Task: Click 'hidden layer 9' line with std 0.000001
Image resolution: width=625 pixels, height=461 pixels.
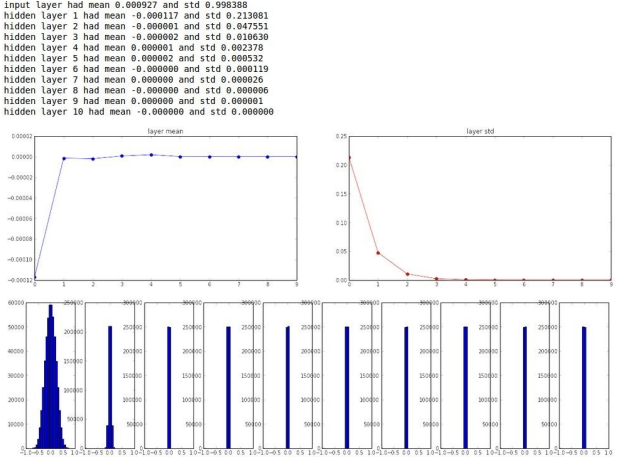Action: click(x=134, y=101)
